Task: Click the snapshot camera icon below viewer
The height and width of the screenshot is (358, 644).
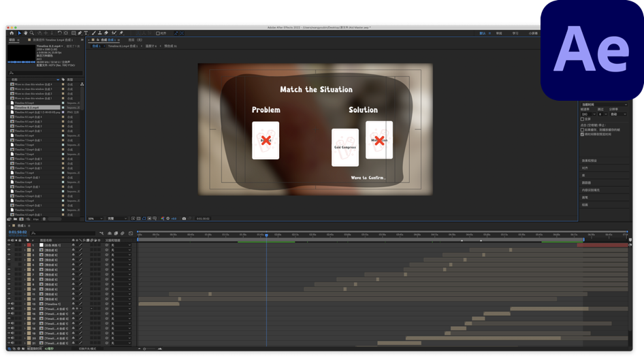Action: click(x=184, y=219)
